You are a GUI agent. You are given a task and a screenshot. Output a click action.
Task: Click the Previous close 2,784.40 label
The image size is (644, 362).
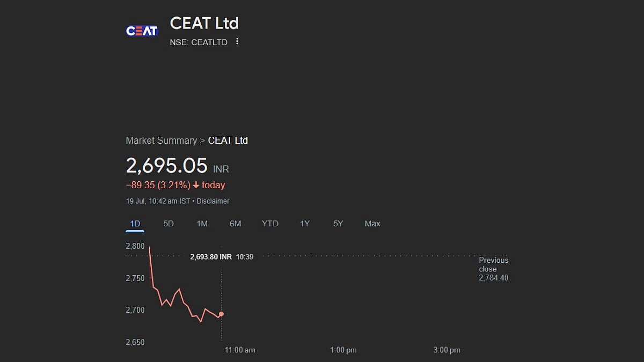coord(493,269)
